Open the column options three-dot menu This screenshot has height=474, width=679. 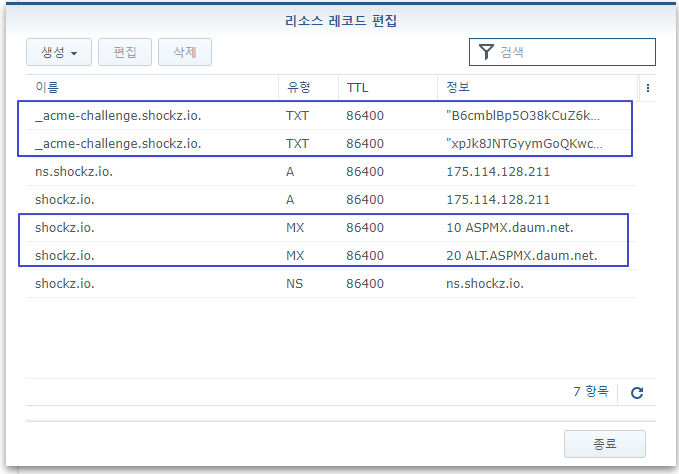click(648, 88)
